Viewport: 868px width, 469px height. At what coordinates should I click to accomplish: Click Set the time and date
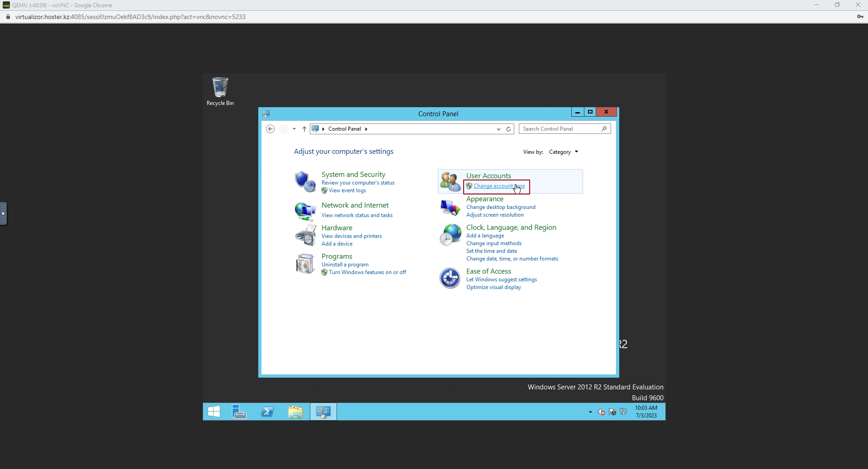tap(492, 251)
